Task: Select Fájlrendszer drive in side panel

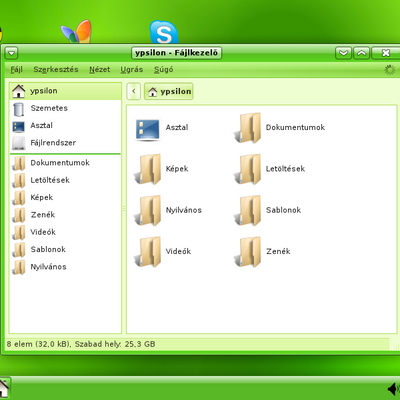Action: pyautogui.click(x=65, y=143)
